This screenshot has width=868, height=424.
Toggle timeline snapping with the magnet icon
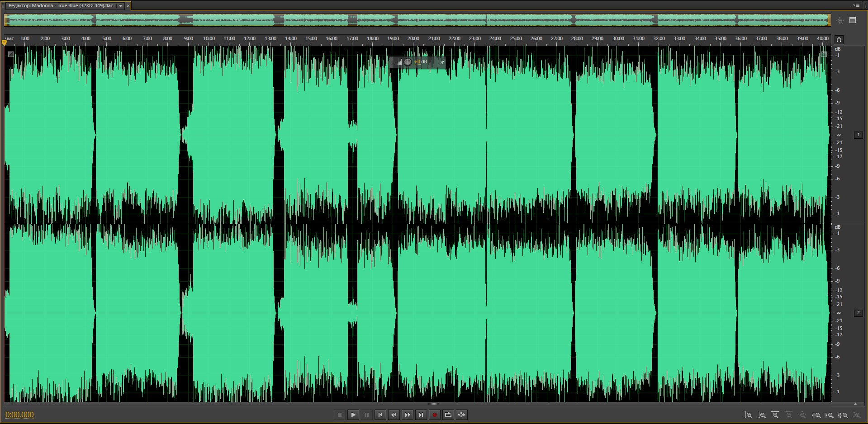click(839, 40)
